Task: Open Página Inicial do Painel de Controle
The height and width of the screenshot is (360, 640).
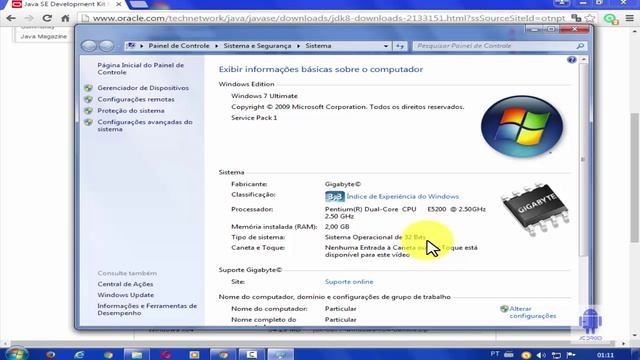Action: click(140, 69)
